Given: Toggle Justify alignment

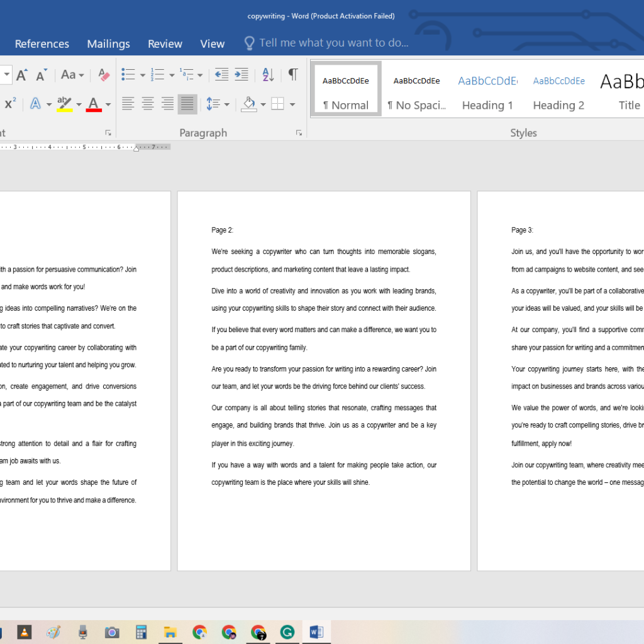Looking at the screenshot, I should click(x=187, y=104).
